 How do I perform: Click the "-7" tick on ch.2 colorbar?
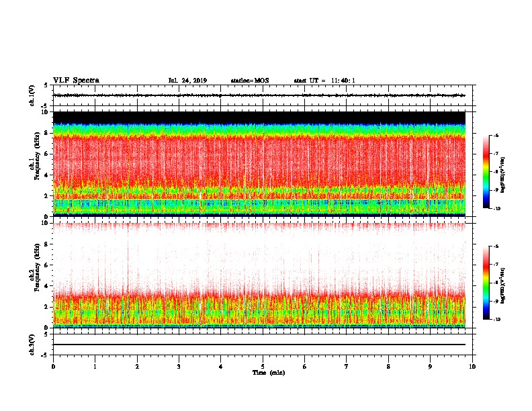[x=496, y=265]
